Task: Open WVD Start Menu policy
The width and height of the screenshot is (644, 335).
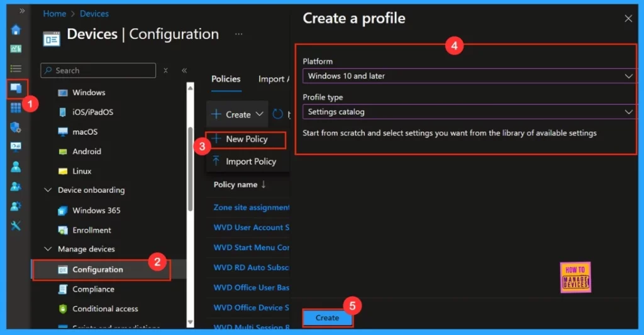Action: point(252,248)
